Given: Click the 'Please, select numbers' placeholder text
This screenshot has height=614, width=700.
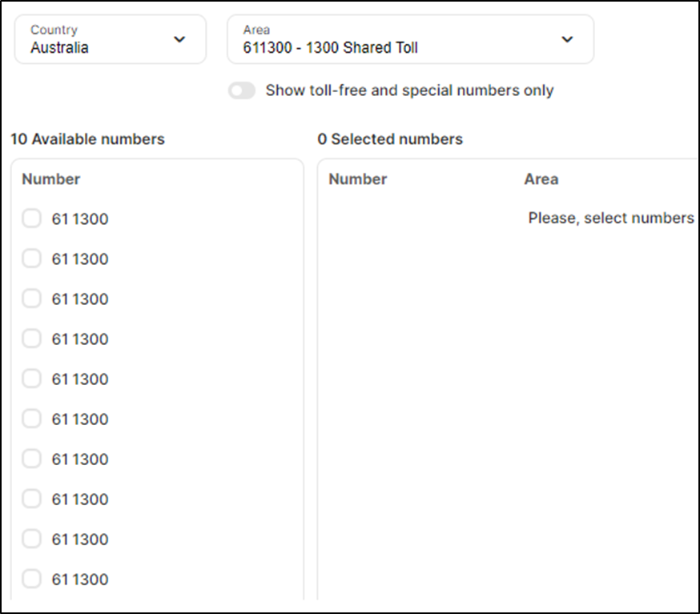Looking at the screenshot, I should pos(611,219).
